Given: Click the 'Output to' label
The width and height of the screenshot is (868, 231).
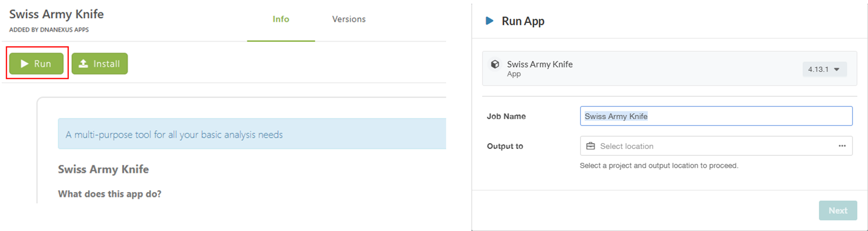Looking at the screenshot, I should click(x=505, y=146).
